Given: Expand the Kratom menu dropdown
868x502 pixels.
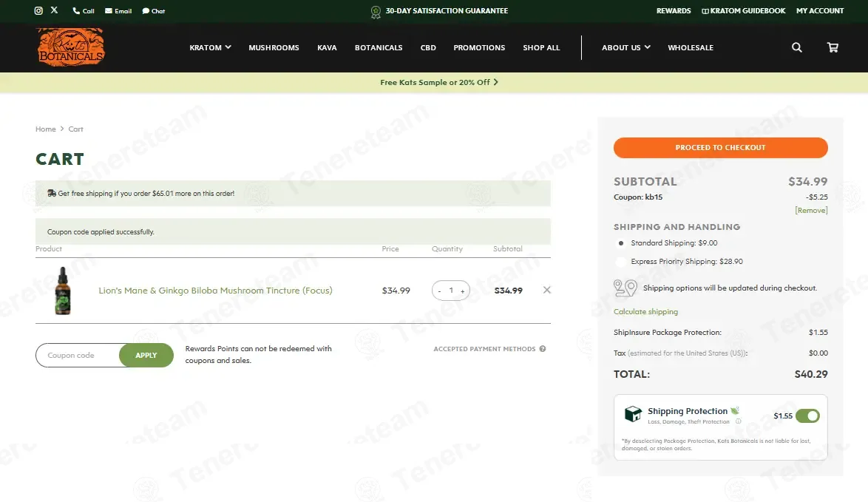Looking at the screenshot, I should tap(211, 47).
